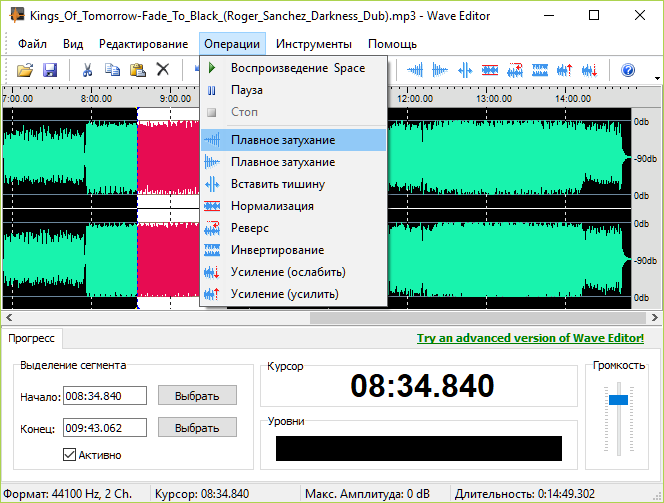This screenshot has width=664, height=503.
Task: Click the Normalize toolbar icon
Action: (x=490, y=70)
